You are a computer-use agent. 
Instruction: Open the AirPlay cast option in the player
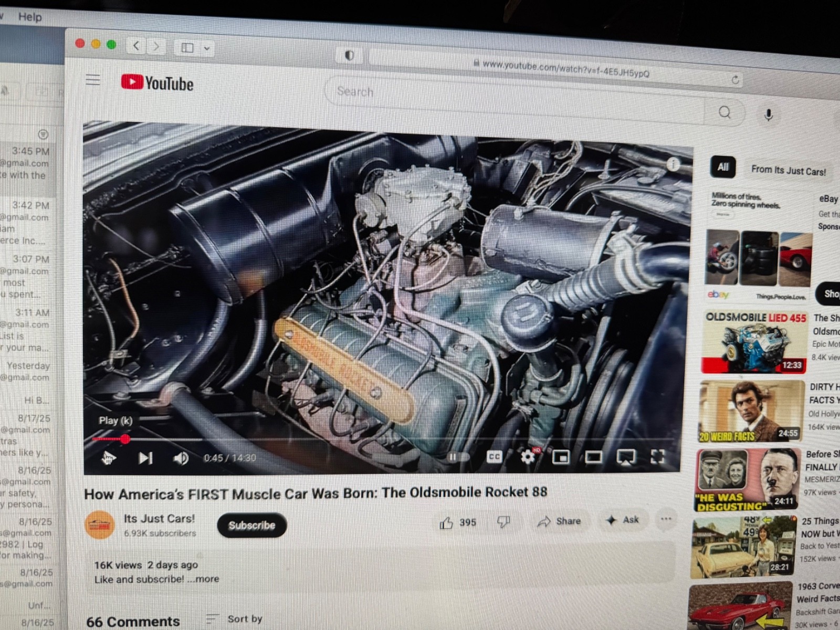[x=625, y=457]
